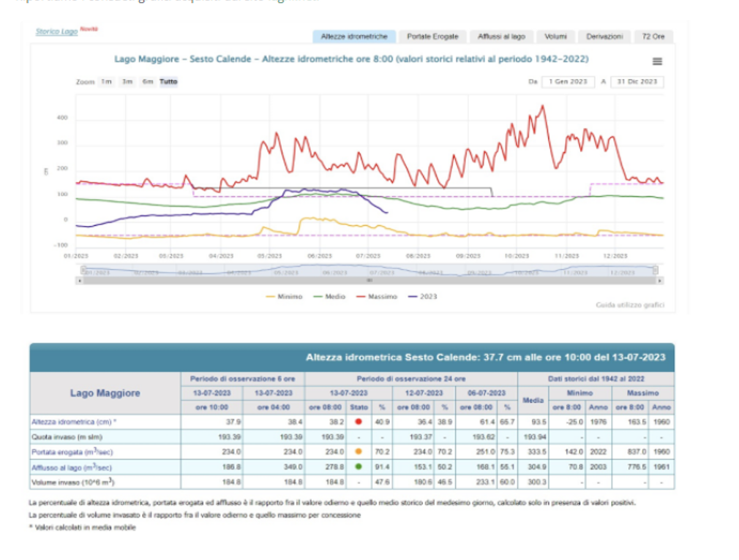Viewport: 739px width, 560px height.
Task: Open the chart hamburger menu icon
Action: pyautogui.click(x=657, y=61)
